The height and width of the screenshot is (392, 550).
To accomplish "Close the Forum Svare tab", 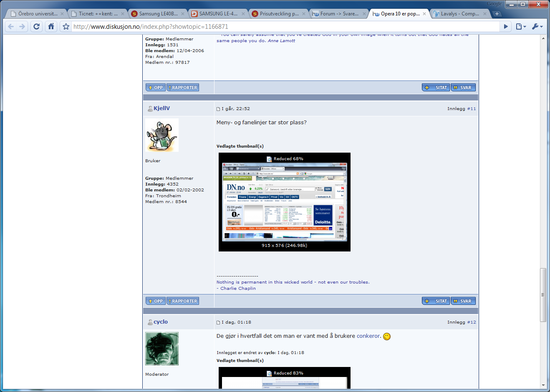I will coord(364,14).
